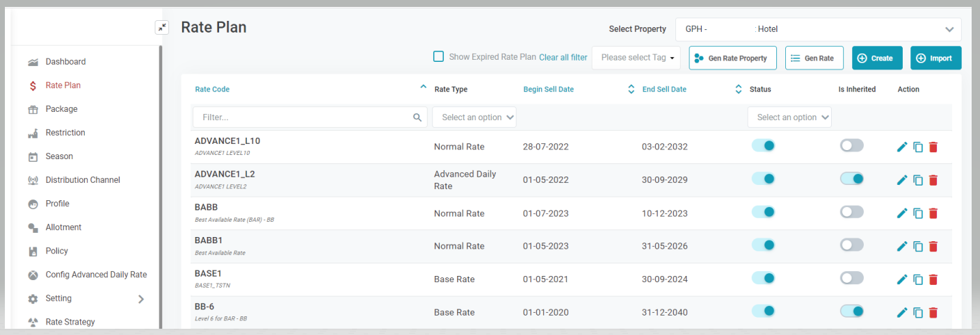Click the edit pencil icon for BB-6
Image resolution: width=980 pixels, height=335 pixels.
tap(902, 313)
